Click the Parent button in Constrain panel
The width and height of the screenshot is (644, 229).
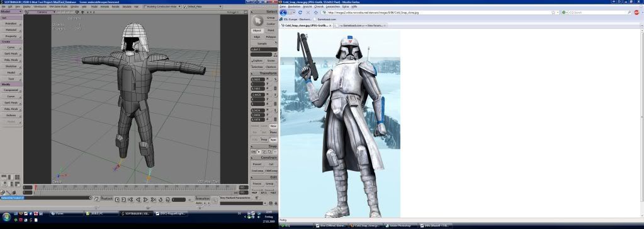click(x=257, y=164)
